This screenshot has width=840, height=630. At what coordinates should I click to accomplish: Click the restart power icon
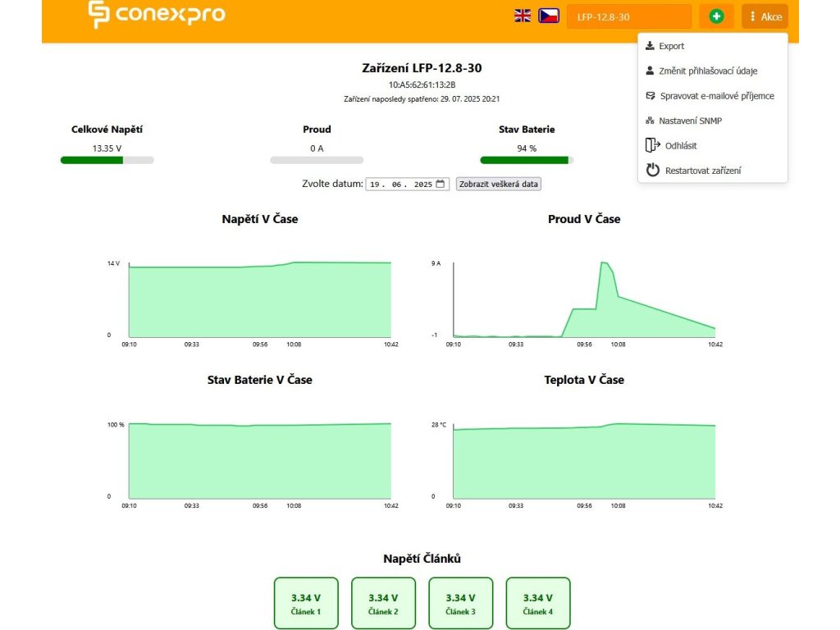click(x=652, y=170)
